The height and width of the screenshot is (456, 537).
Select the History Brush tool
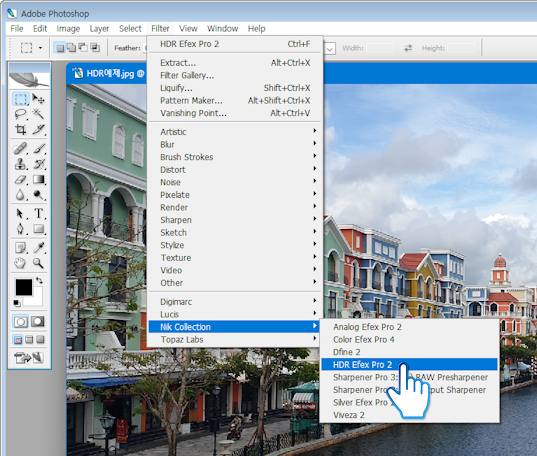(x=38, y=164)
